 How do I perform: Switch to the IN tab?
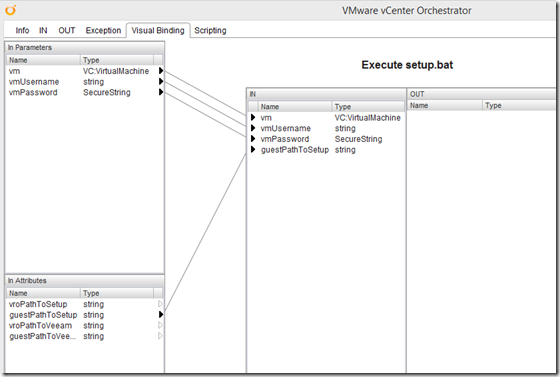43,30
